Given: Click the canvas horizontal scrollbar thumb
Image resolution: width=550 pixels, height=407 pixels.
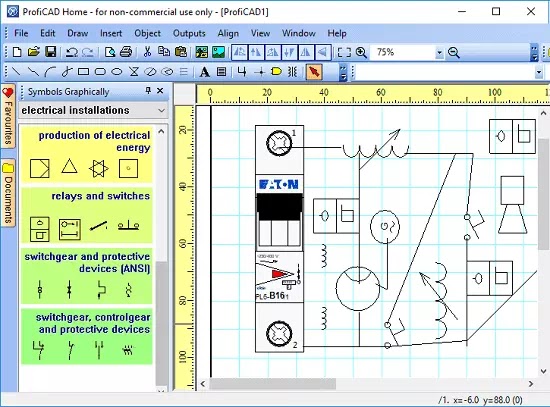Looking at the screenshot, I should [273, 383].
